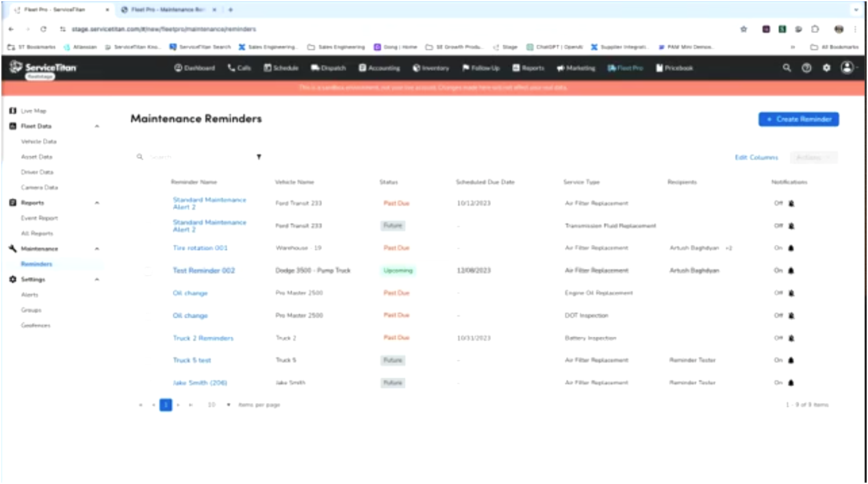
Task: Open the user profile avatar menu
Action: [847, 68]
